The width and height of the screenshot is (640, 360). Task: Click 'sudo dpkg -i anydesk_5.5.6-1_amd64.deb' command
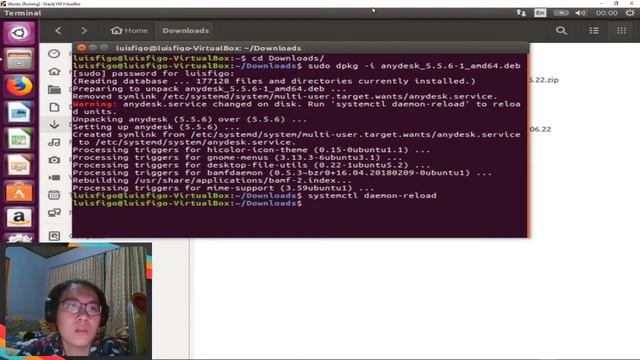[414, 66]
